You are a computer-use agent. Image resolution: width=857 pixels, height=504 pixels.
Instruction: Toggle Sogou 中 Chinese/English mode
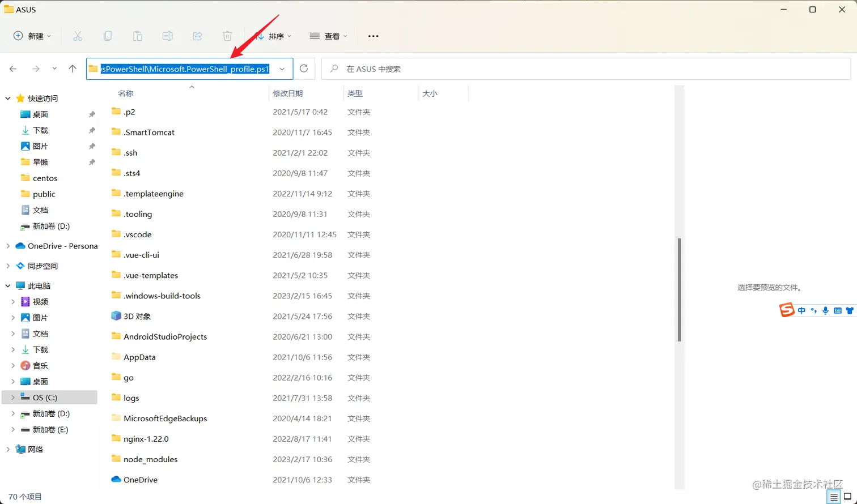click(801, 310)
